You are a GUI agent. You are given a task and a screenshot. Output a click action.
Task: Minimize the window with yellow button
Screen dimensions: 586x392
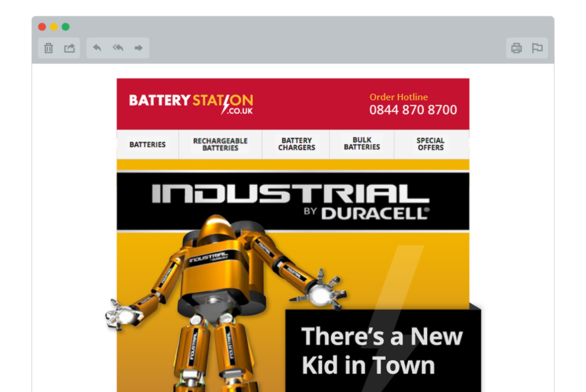(54, 27)
